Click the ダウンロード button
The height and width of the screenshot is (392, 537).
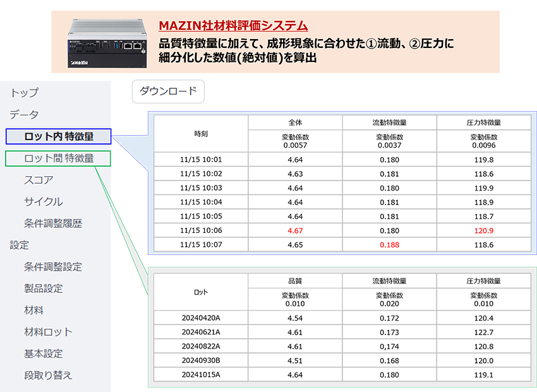168,92
